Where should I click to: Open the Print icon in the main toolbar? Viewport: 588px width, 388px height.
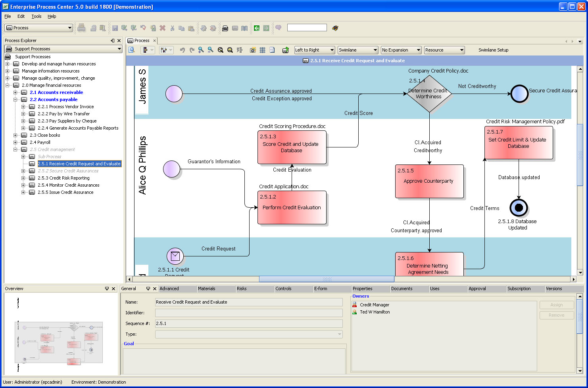[81, 27]
